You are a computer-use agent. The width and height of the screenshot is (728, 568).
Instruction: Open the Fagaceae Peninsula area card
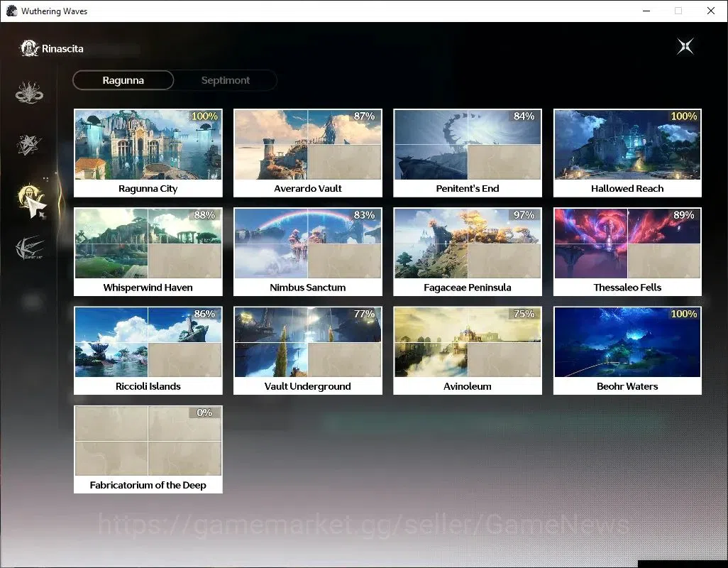(x=468, y=252)
